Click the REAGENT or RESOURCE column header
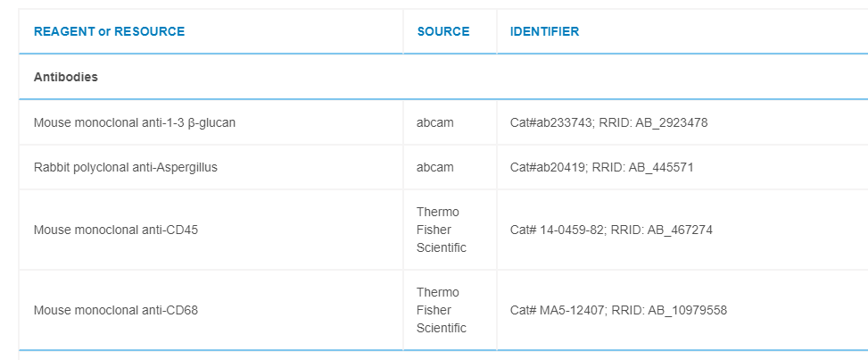868x360 pixels. point(109,31)
